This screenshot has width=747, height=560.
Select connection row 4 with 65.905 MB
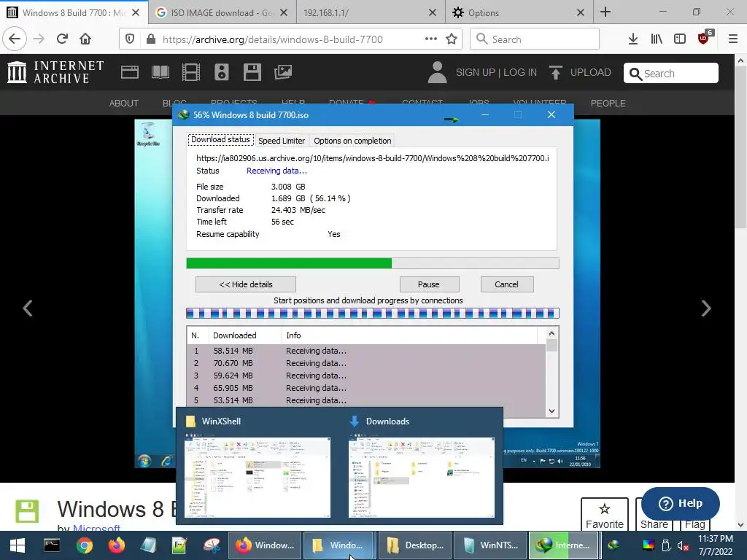click(366, 388)
